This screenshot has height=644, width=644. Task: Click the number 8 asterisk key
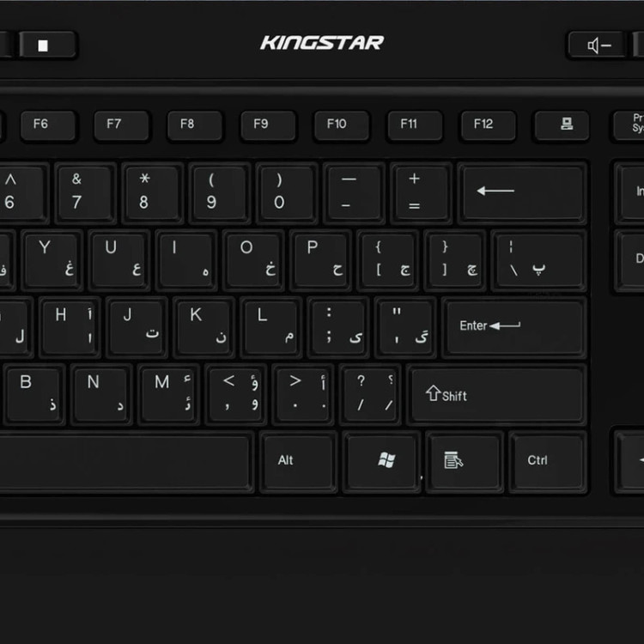[153, 193]
